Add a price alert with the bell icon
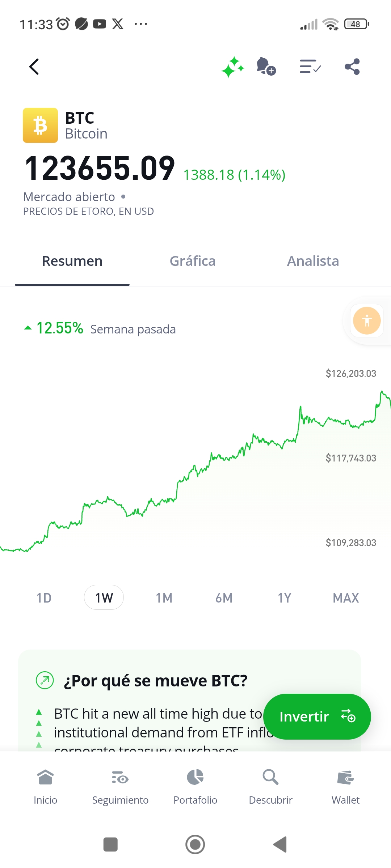 (266, 66)
